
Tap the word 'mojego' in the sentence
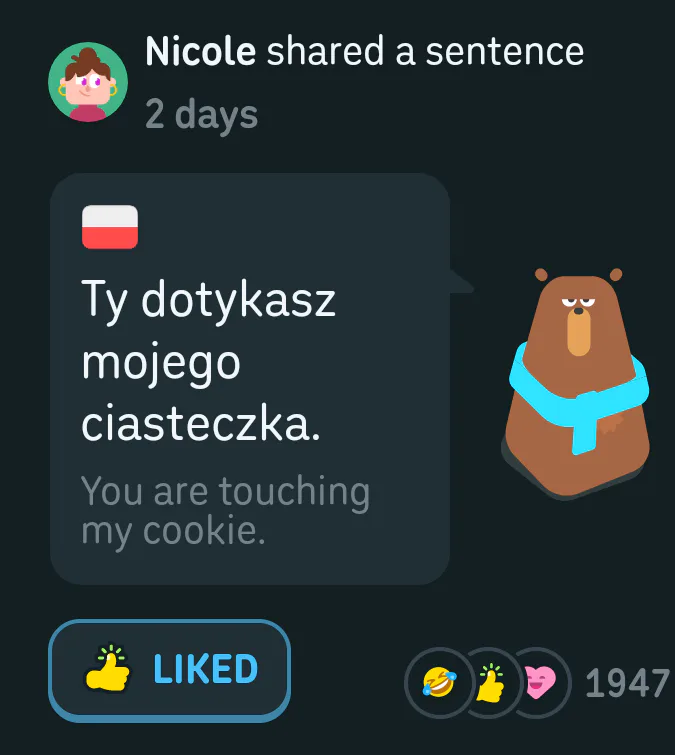pyautogui.click(x=161, y=364)
